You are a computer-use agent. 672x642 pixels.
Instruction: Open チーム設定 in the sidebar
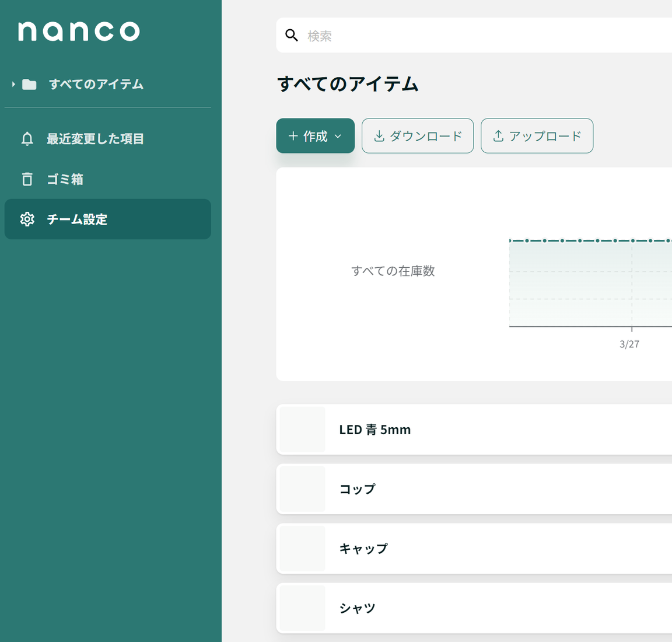coord(107,219)
